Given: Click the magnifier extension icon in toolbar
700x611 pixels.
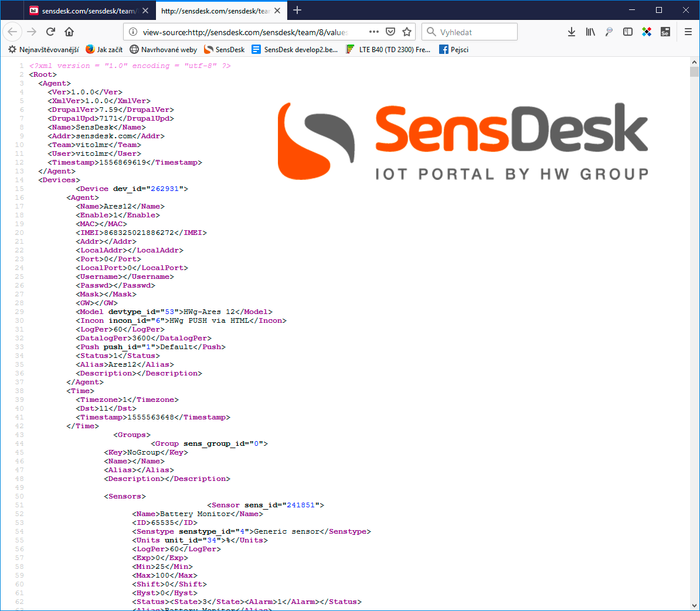Looking at the screenshot, I should (x=609, y=32).
